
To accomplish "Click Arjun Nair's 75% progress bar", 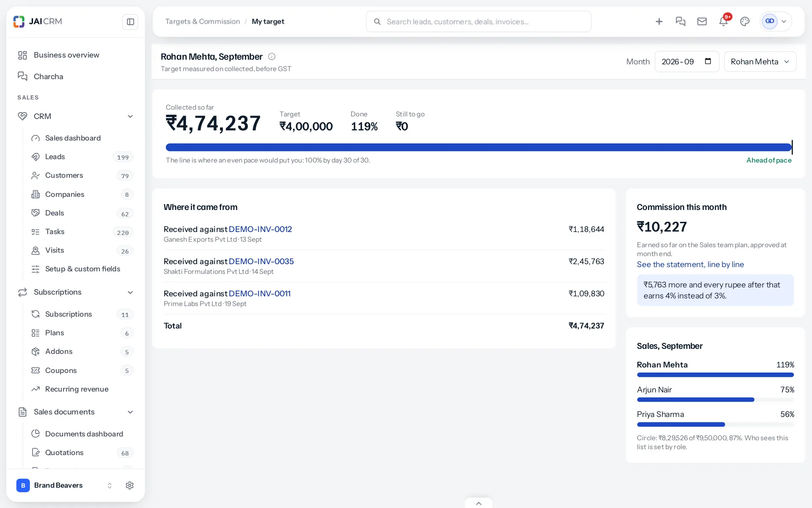I will [x=715, y=400].
